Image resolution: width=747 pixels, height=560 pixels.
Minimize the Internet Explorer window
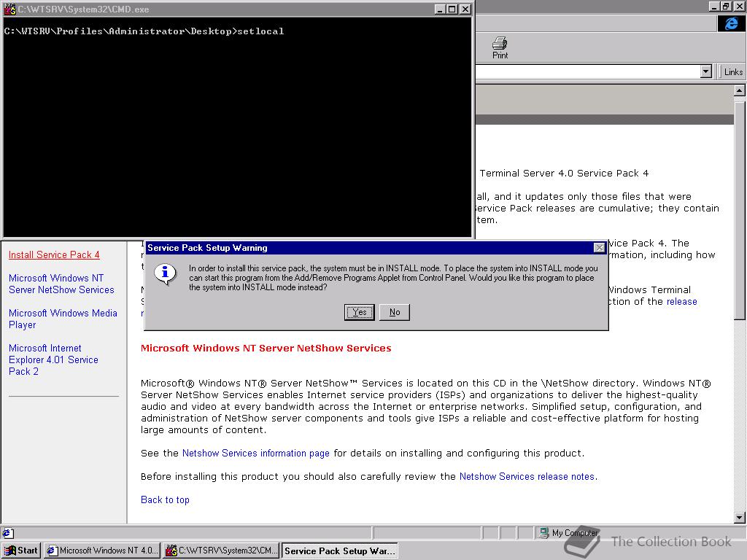pyautogui.click(x=713, y=6)
